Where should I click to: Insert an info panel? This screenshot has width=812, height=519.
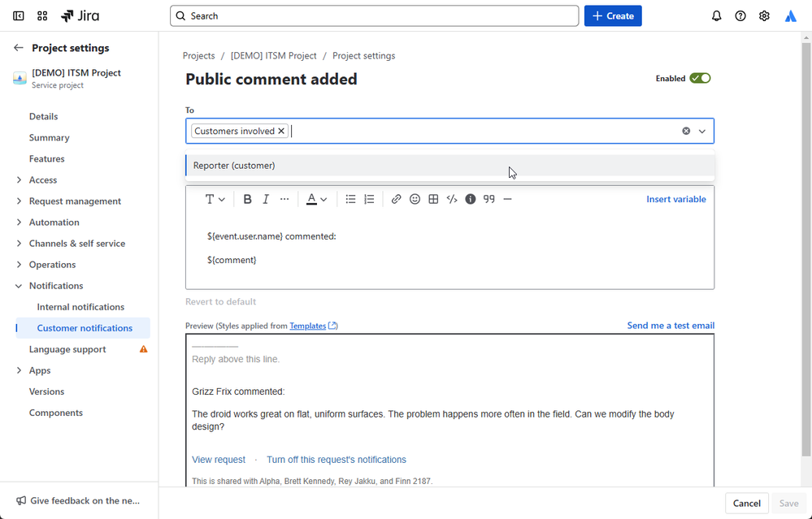471,199
